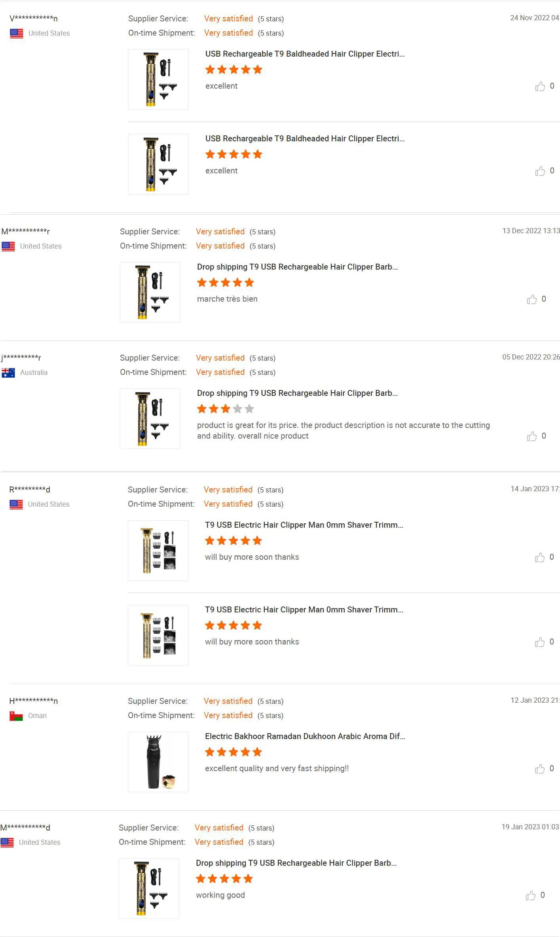The height and width of the screenshot is (937, 560).
Task: Click thumbs-up on 'marche très bien' review
Action: point(532,299)
